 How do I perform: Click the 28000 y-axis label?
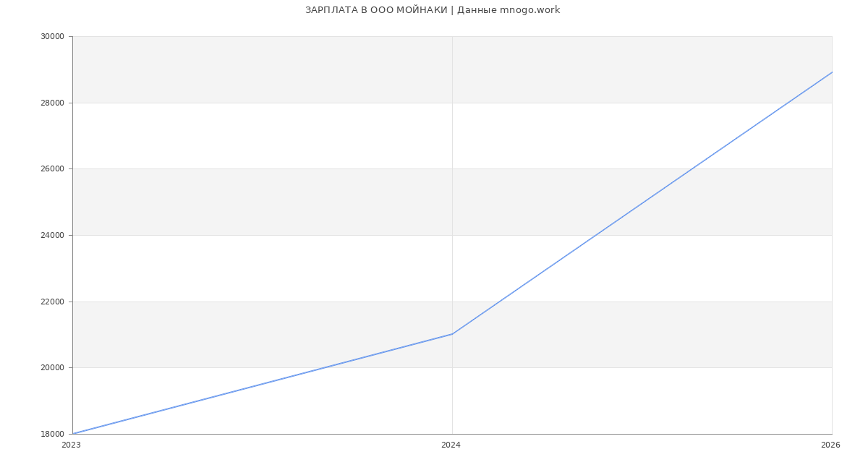53,103
